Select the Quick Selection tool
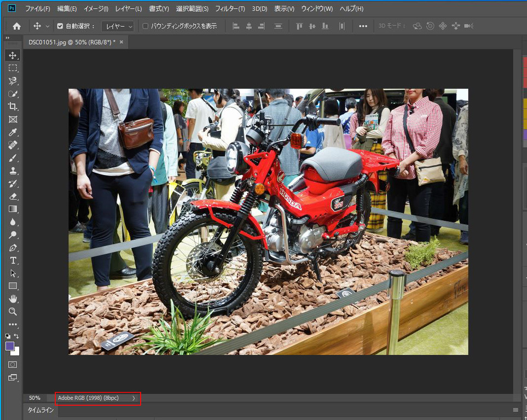The height and width of the screenshot is (420, 527). [13, 94]
